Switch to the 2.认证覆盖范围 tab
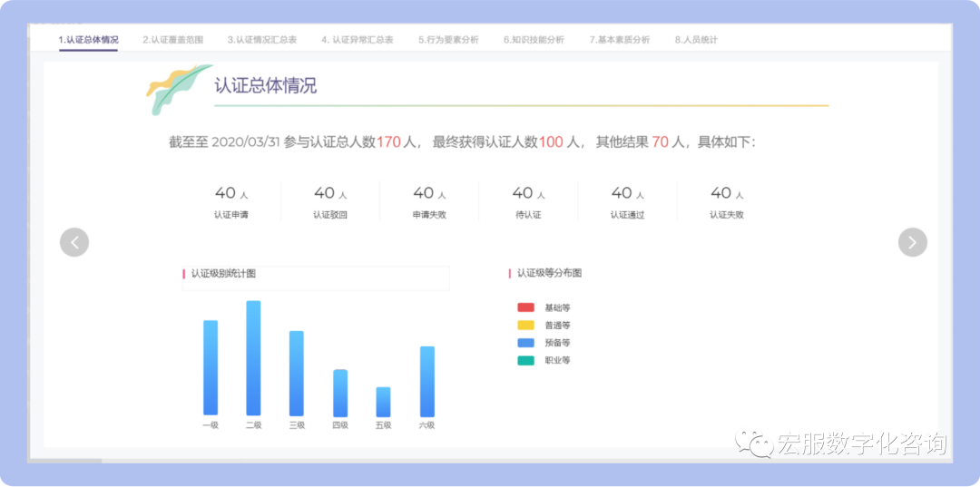The image size is (980, 487). click(172, 40)
